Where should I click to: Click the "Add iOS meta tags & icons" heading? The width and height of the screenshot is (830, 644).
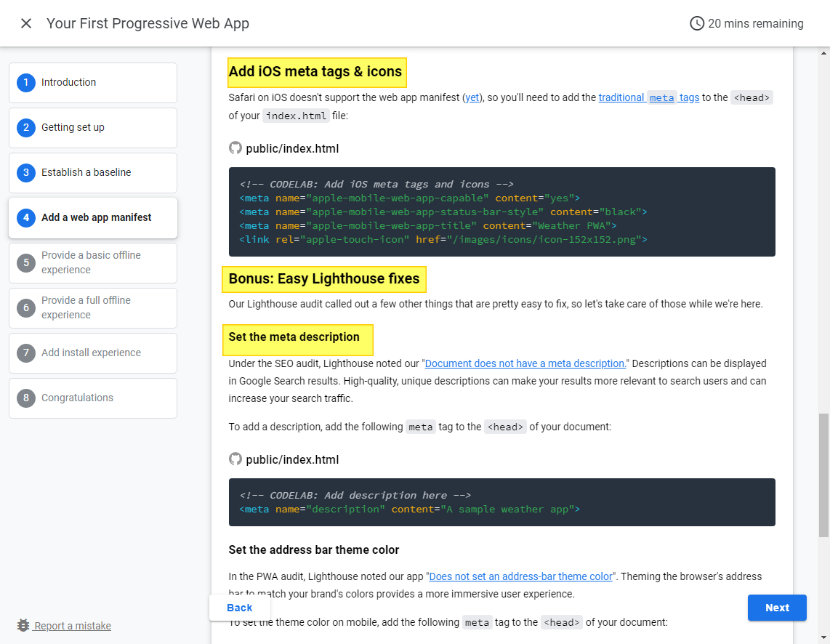[x=315, y=71]
